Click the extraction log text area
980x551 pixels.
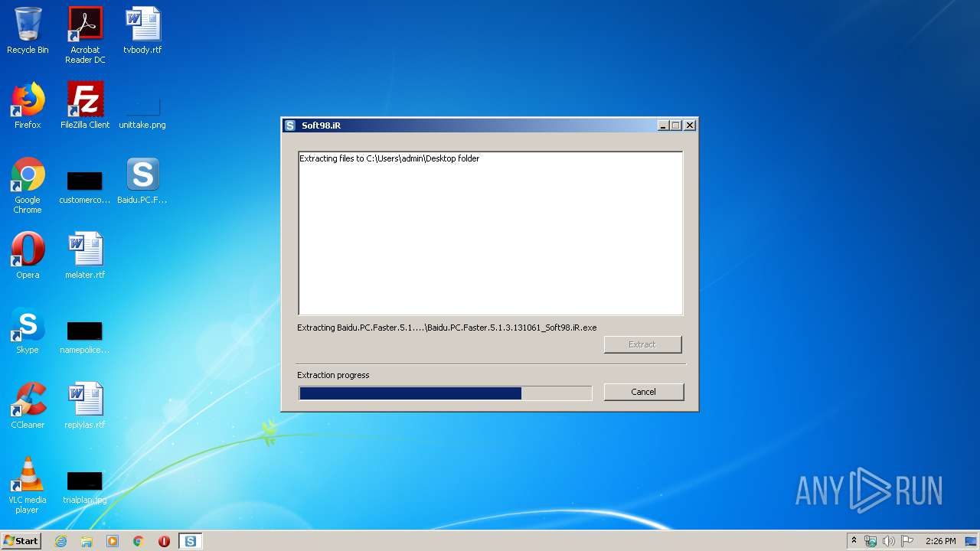[x=490, y=233]
